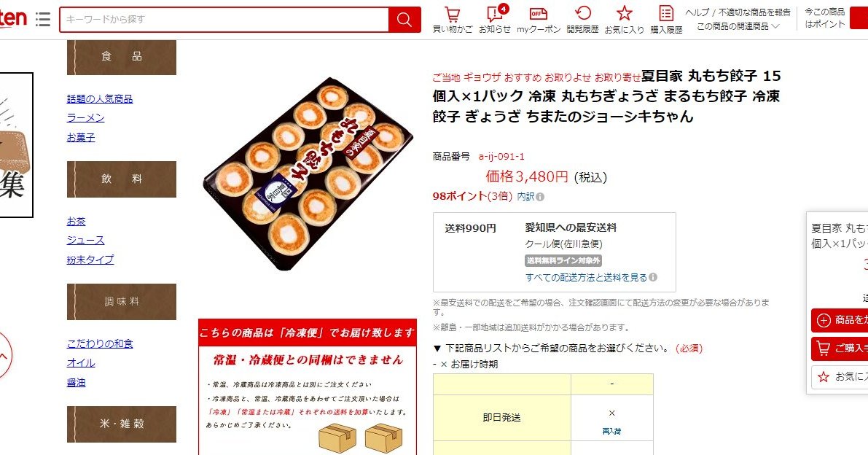The height and width of the screenshot is (455, 868).
Task: Click the scroll-to-top chevron circle
Action: pos(4,355)
